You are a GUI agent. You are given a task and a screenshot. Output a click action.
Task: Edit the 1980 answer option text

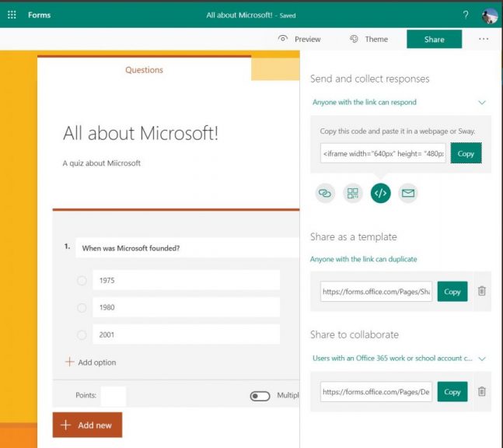click(186, 307)
